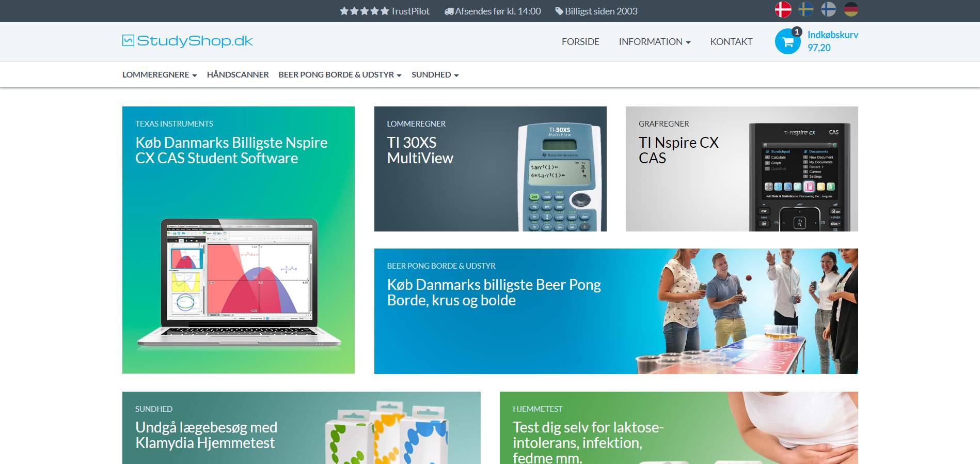Expand the Lommeregnere dropdown
Image resolution: width=980 pixels, height=464 pixels.
(160, 75)
